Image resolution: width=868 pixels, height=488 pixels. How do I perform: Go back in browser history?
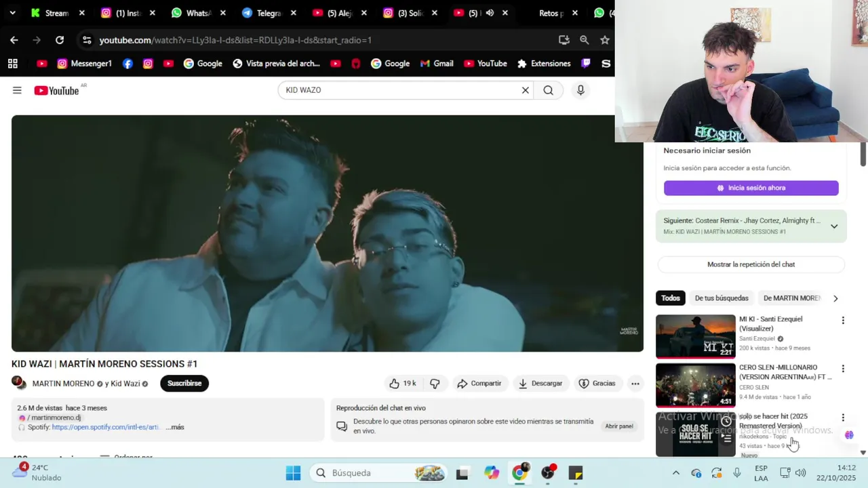pos(14,40)
